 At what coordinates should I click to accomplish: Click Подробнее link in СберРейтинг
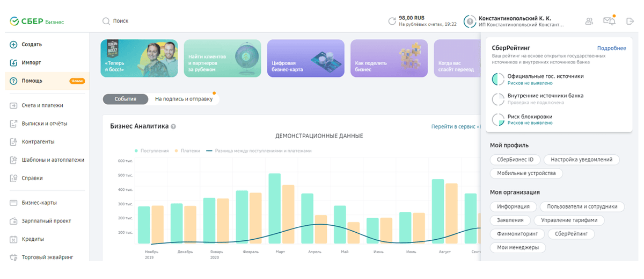pos(611,48)
